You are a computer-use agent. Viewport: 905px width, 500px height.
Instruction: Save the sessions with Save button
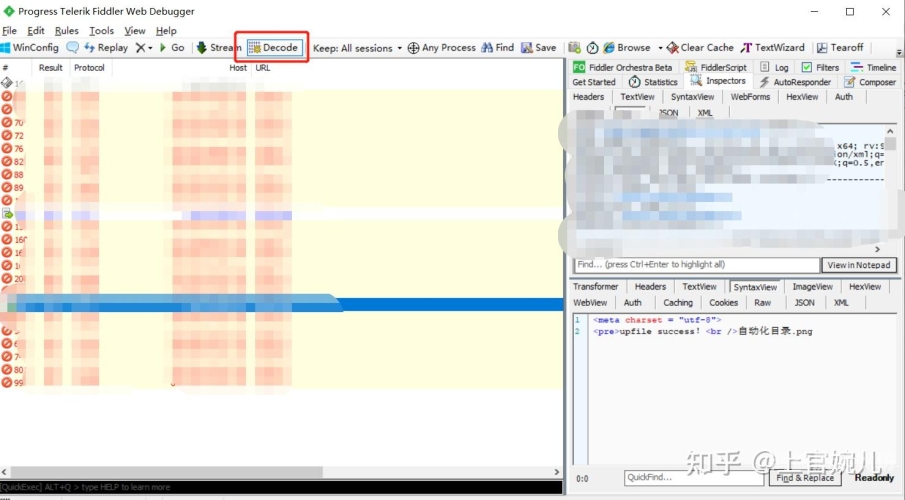pos(538,47)
